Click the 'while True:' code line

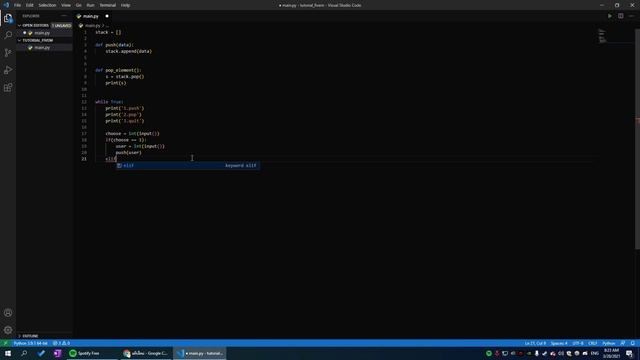tap(109, 102)
